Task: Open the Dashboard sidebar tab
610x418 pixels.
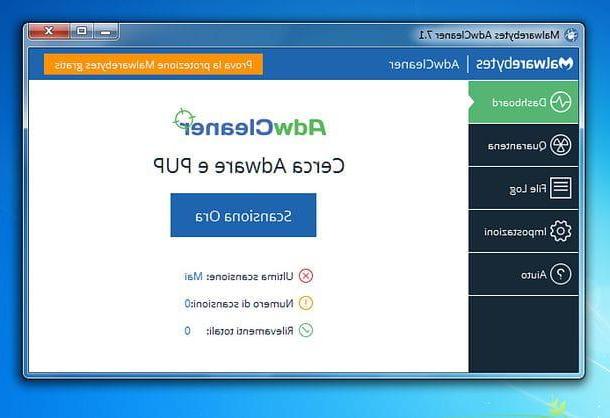Action: coord(524,102)
